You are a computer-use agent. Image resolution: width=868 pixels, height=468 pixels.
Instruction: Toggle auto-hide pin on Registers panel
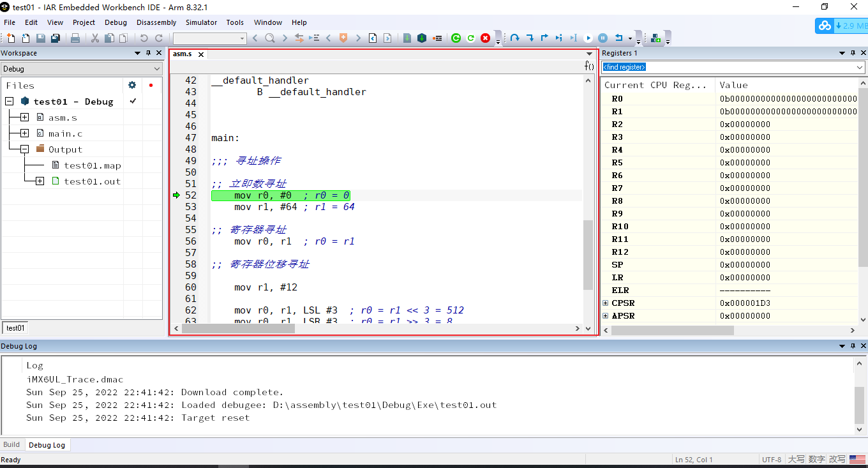click(852, 53)
